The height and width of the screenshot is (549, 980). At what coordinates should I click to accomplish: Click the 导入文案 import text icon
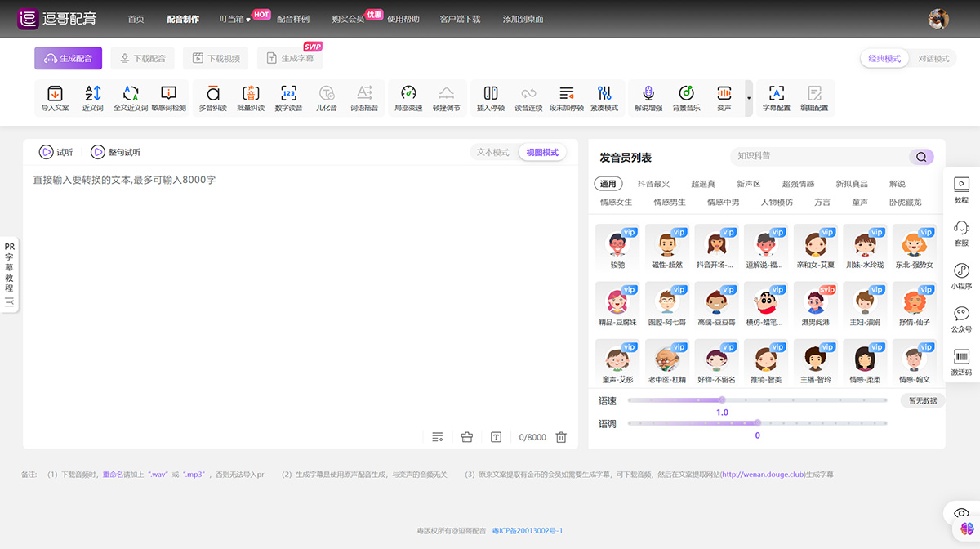pos(55,97)
